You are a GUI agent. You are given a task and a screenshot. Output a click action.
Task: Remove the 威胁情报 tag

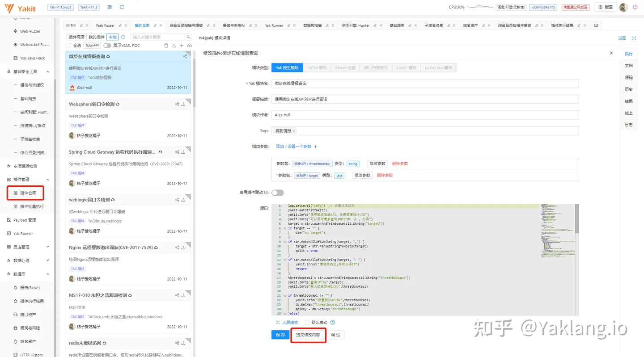tap(294, 131)
